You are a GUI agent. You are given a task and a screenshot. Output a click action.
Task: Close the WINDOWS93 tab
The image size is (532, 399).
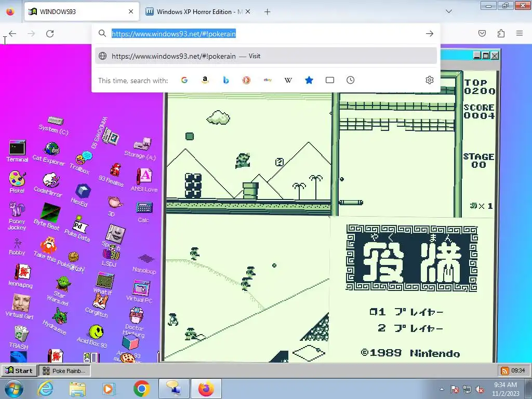(131, 11)
